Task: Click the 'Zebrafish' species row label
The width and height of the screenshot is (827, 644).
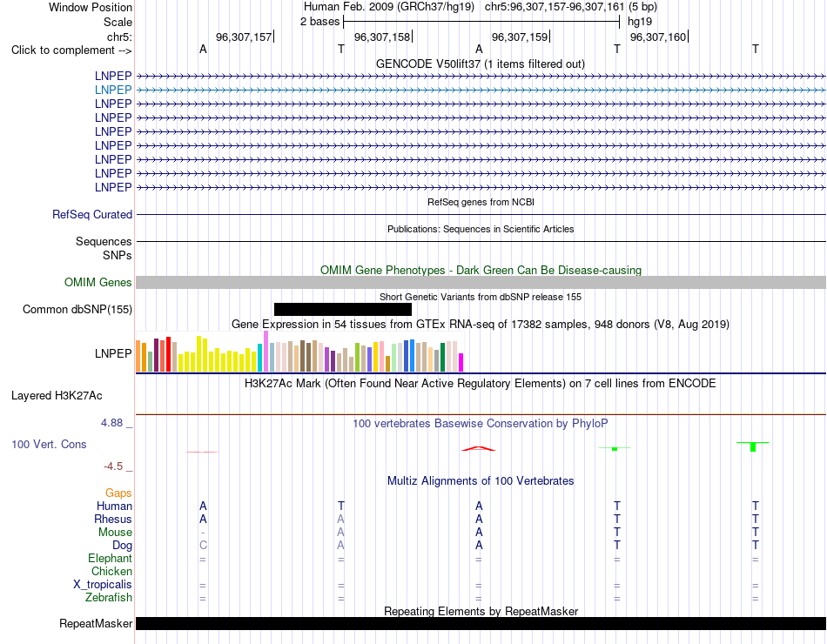Action: point(109,598)
